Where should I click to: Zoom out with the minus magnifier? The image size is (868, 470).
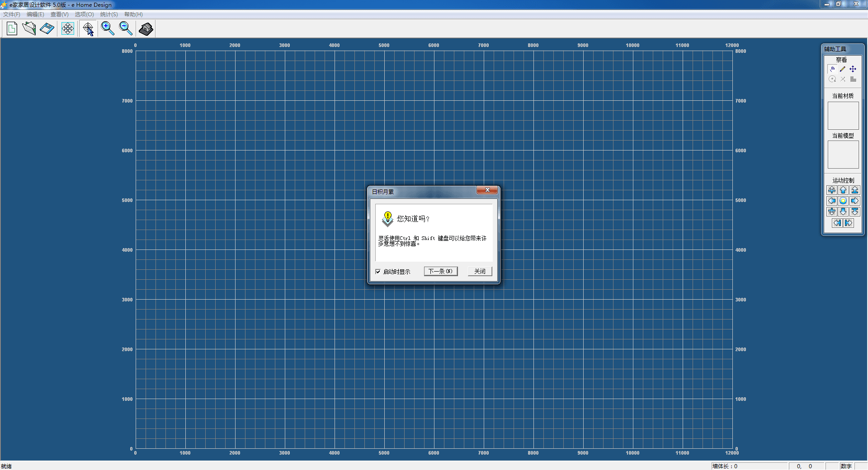pos(126,29)
